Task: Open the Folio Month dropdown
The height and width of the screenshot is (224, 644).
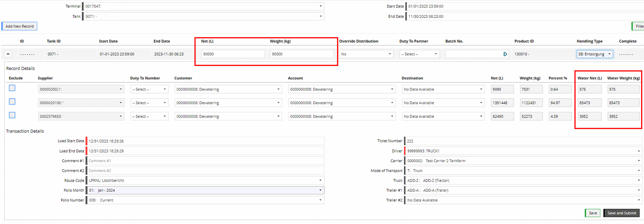Action: coord(205,190)
